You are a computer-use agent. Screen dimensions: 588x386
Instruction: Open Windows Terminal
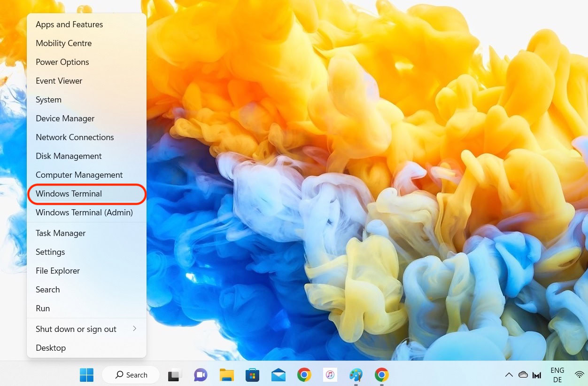coord(87,194)
